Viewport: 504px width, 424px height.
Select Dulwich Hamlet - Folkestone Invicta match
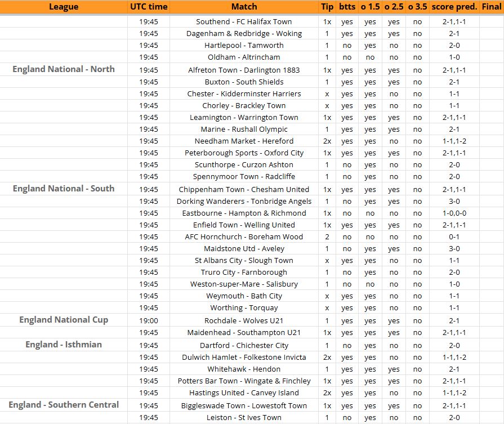[x=244, y=358]
